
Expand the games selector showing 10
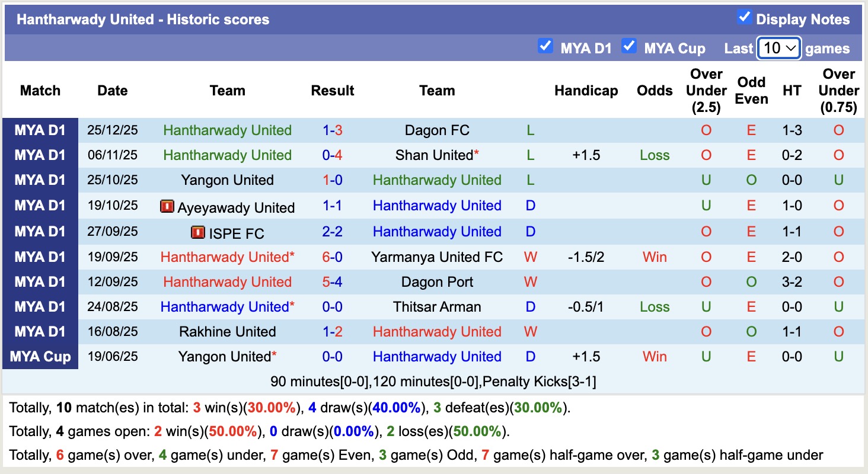[x=779, y=48]
